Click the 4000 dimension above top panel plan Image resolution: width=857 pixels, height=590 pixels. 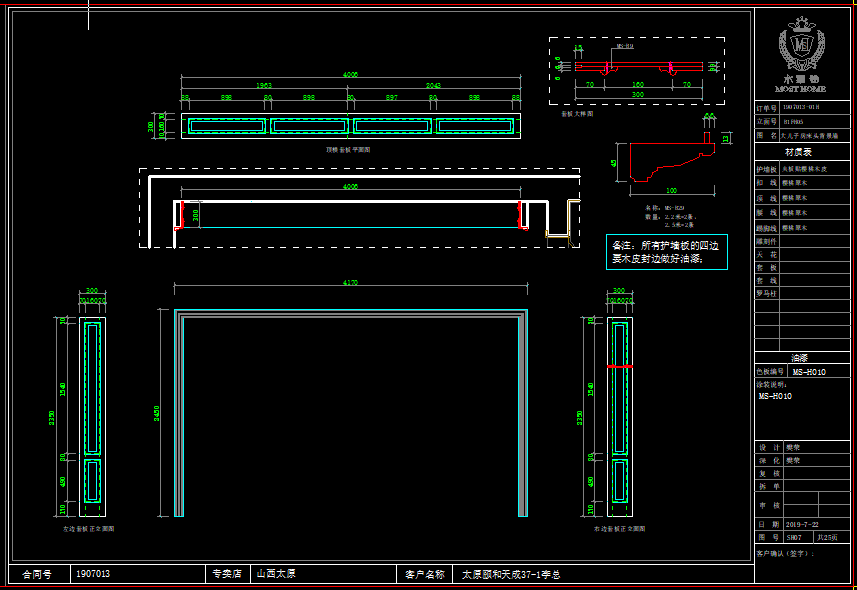click(x=350, y=75)
